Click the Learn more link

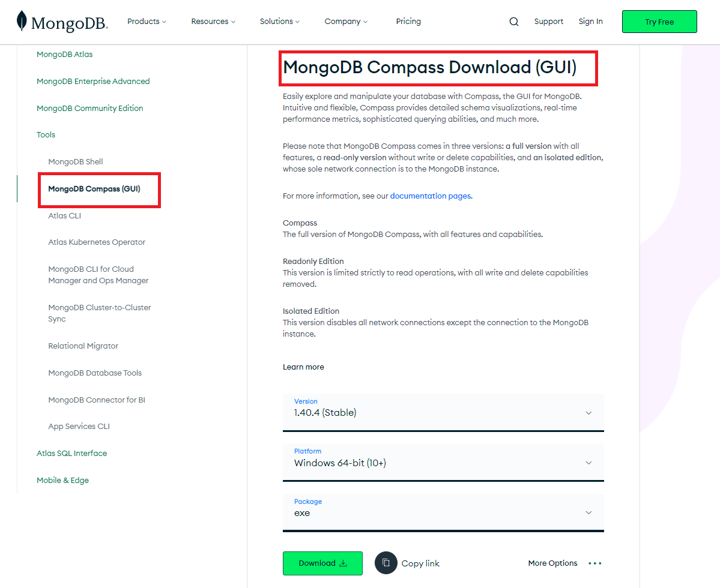point(303,367)
